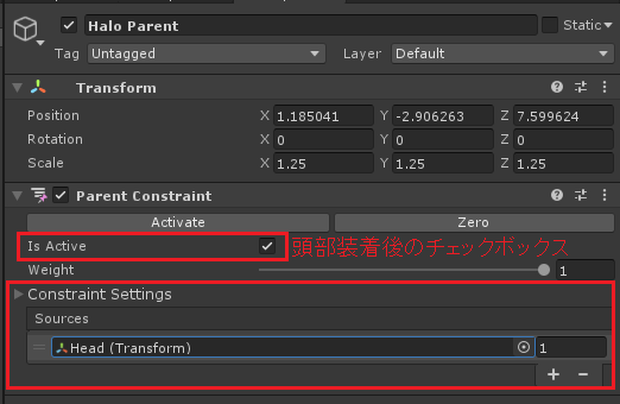Click the Zero button
620x404 pixels.
click(474, 223)
